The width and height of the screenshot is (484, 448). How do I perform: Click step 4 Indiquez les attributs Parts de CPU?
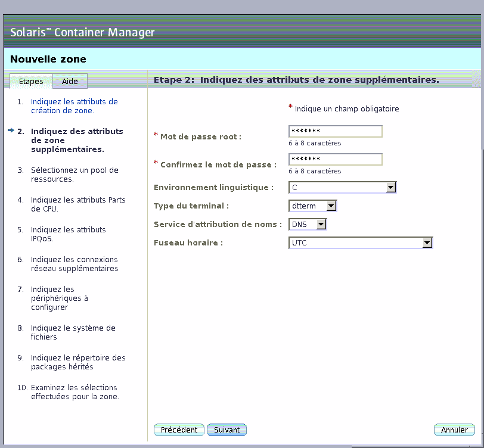(x=78, y=204)
